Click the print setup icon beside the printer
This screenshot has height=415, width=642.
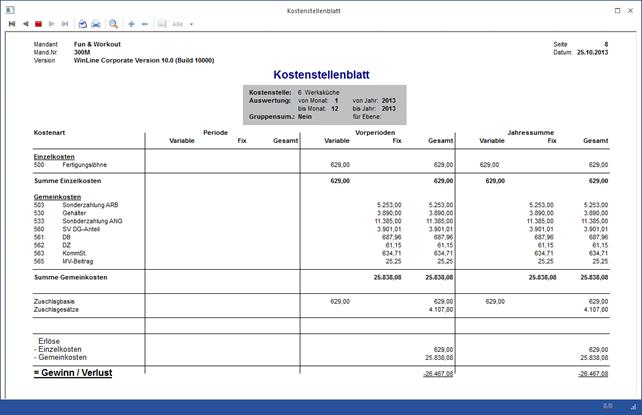coord(82,23)
